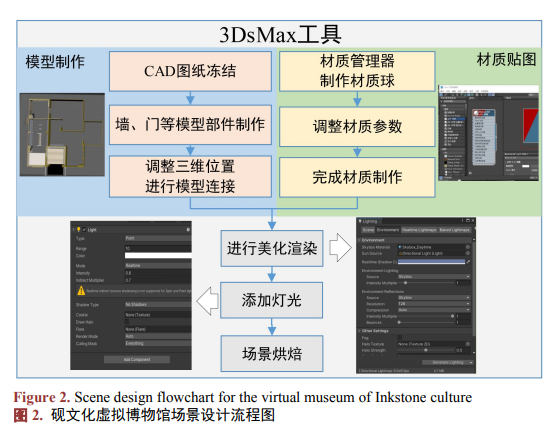Open the Halo Texture object picker circle

468,344
